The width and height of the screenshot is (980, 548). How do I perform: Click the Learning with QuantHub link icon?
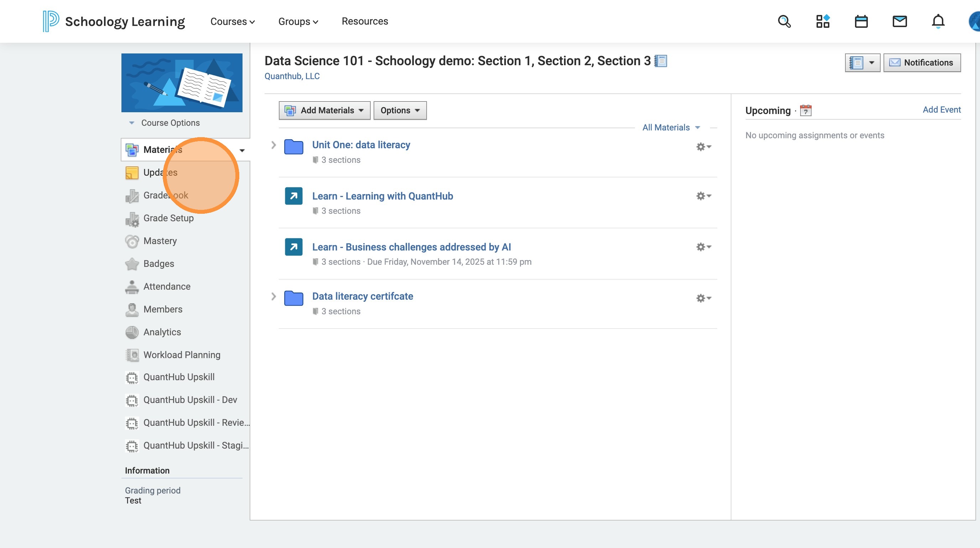(294, 196)
